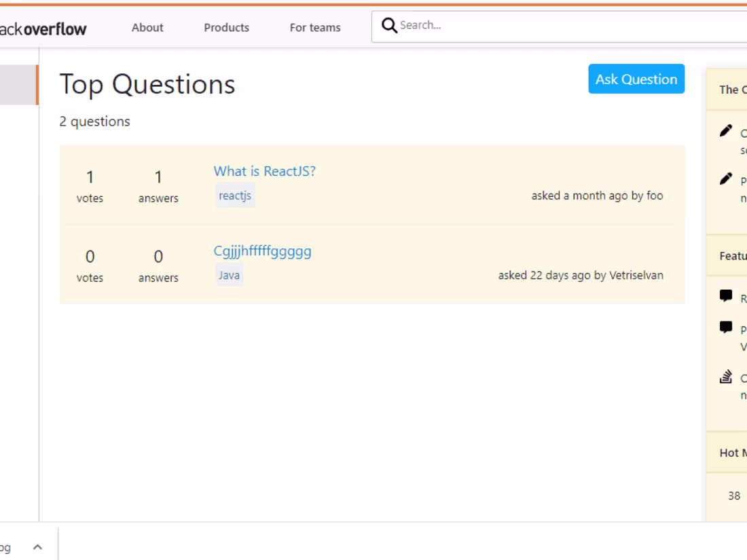The image size is (747, 560).
Task: Click the speech bubble icon on first Featured on Meta item
Action: (x=725, y=297)
